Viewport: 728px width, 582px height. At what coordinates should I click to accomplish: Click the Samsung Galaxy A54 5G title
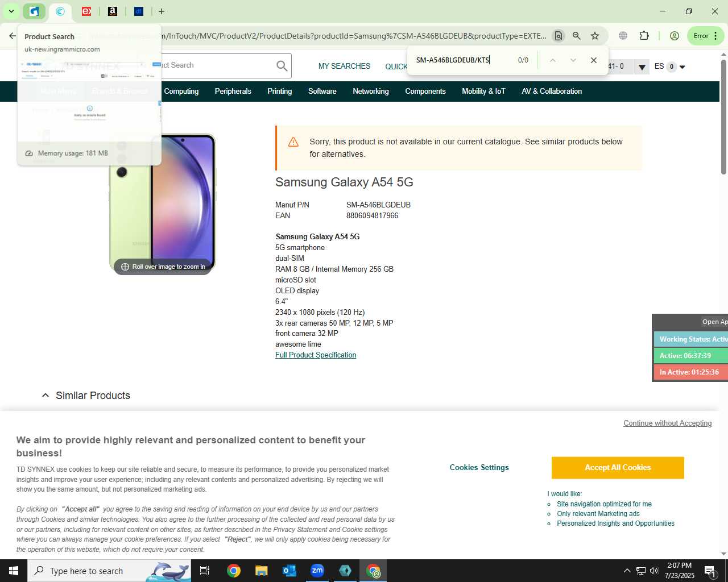pos(344,182)
